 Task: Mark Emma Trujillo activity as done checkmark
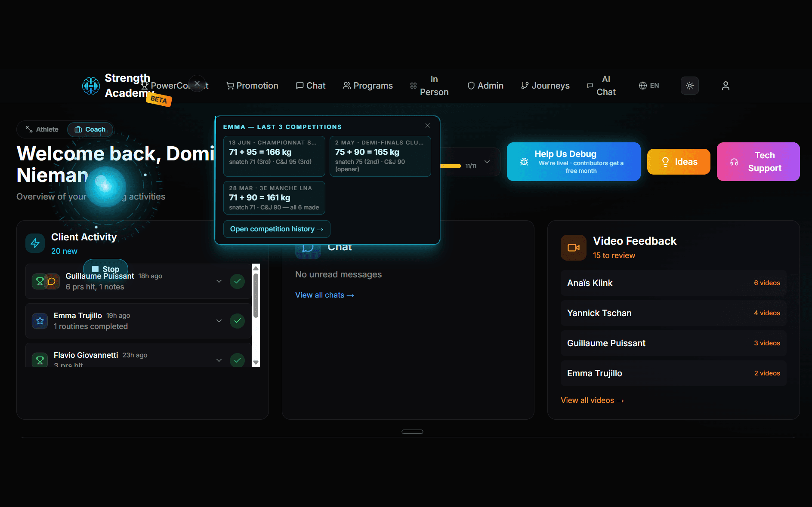[x=237, y=321]
